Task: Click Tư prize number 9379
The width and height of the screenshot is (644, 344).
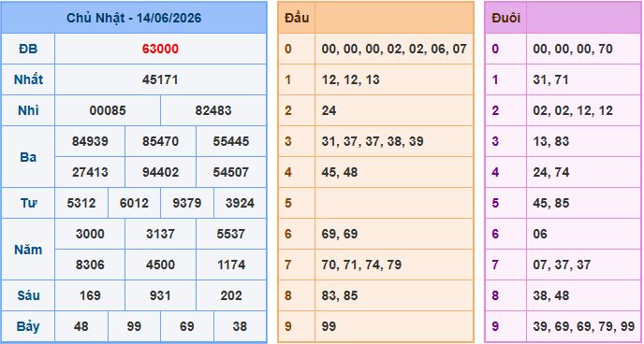Action: point(187,203)
